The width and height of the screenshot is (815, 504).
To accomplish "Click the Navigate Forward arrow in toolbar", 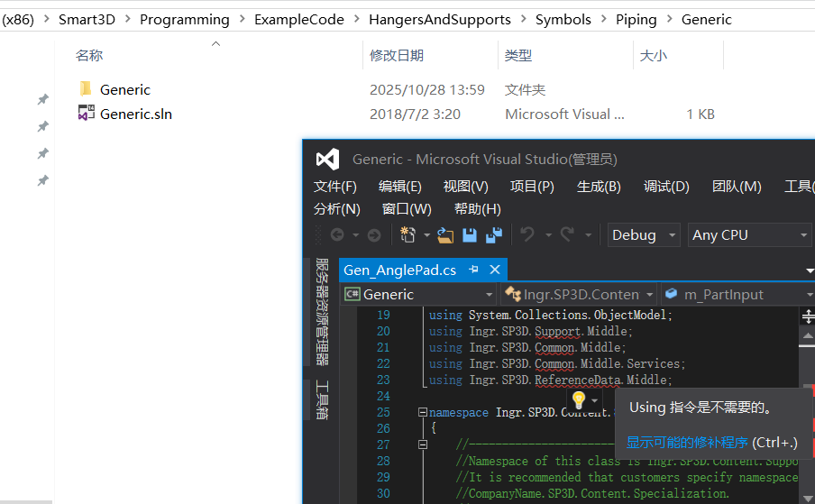I will [x=374, y=235].
